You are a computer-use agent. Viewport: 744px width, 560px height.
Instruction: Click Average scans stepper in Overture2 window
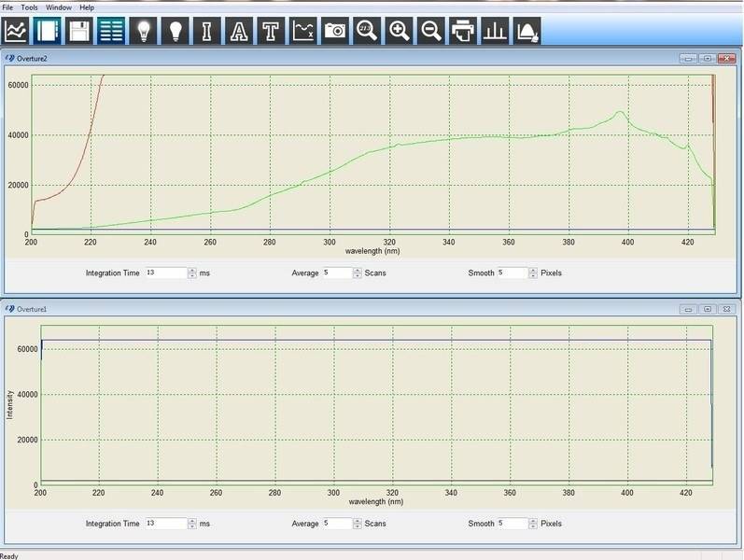pyautogui.click(x=358, y=273)
